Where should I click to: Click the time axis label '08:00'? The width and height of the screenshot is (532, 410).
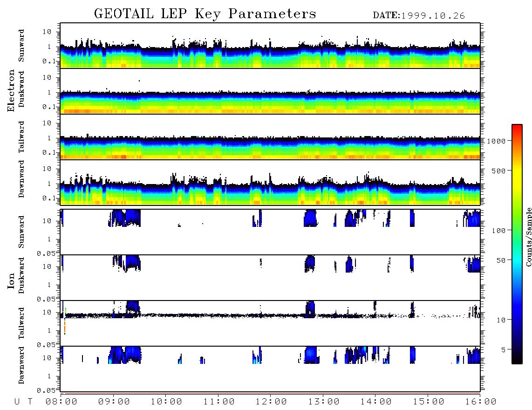(x=61, y=402)
